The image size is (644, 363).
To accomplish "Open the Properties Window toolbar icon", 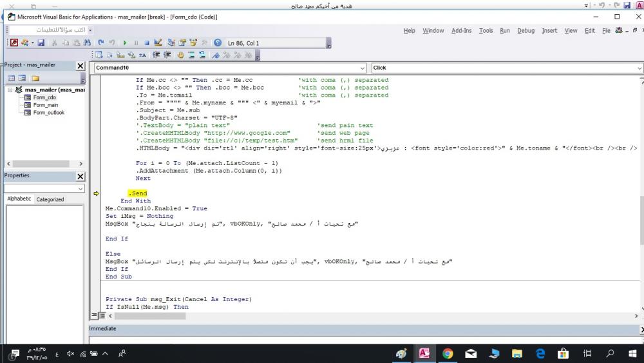I will pos(182,43).
